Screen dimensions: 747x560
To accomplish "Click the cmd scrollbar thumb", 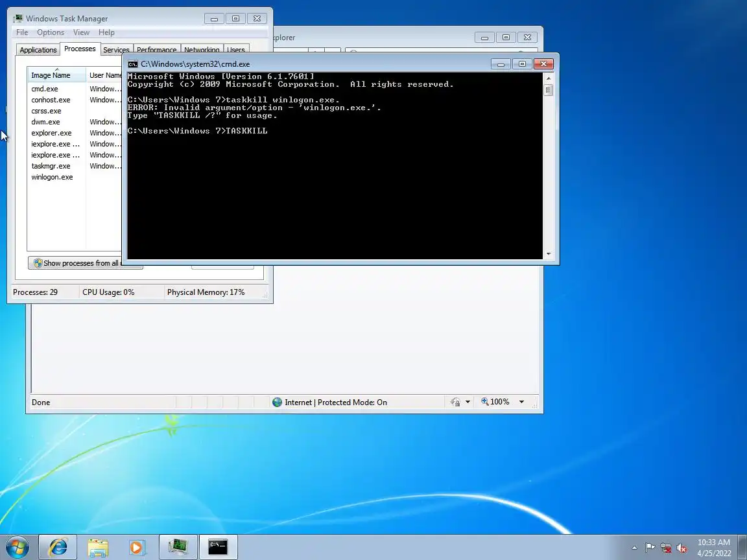I will point(549,90).
